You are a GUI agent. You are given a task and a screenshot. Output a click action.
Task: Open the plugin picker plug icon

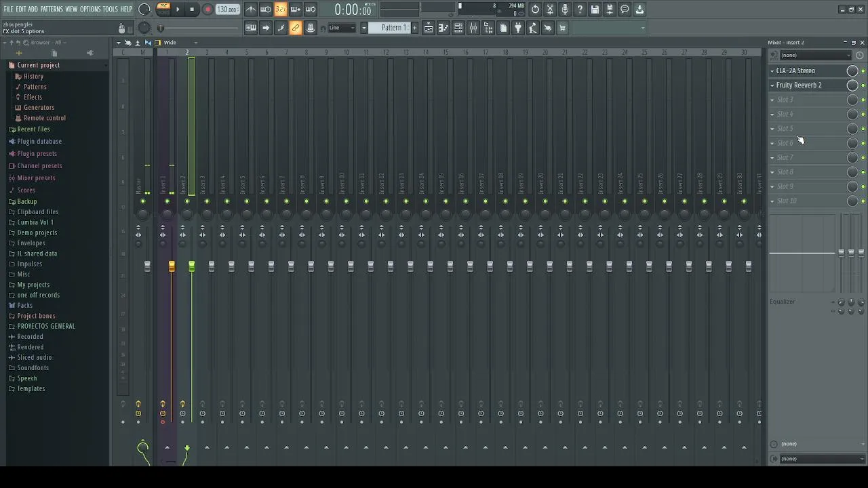[x=518, y=28]
